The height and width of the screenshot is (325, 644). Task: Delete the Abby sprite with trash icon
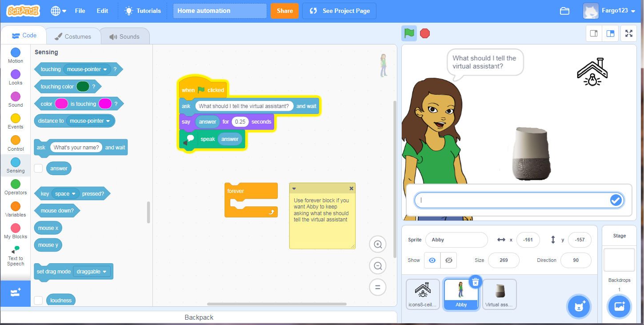pyautogui.click(x=475, y=282)
